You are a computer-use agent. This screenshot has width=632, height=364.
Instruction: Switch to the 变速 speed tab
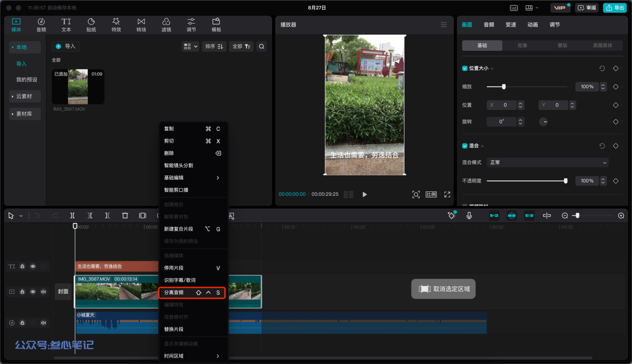(511, 25)
